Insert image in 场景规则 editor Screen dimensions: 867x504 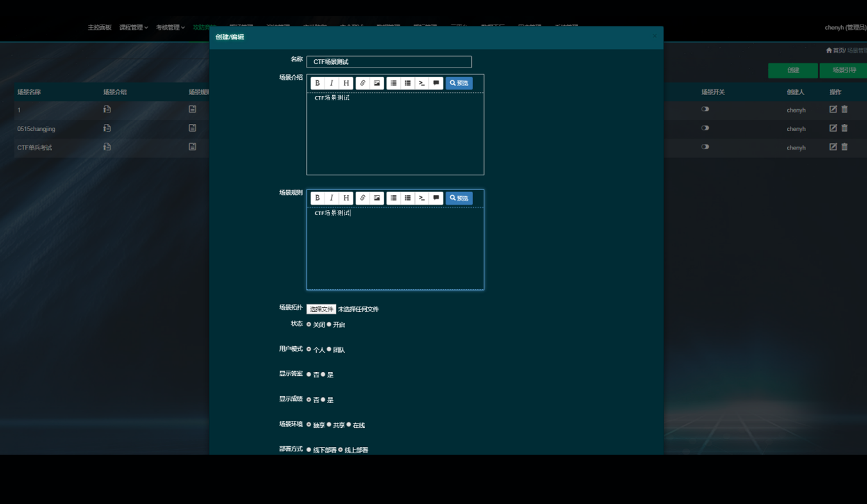(377, 198)
